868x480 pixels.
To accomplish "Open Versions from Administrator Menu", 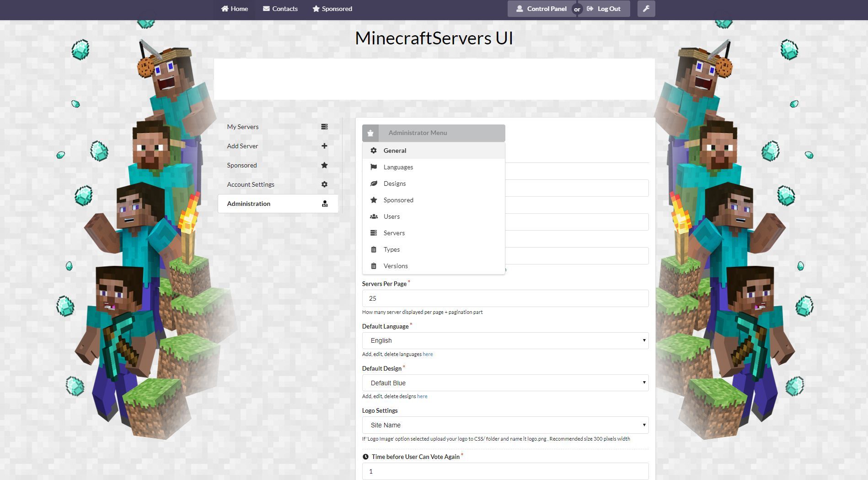I will coord(434,266).
